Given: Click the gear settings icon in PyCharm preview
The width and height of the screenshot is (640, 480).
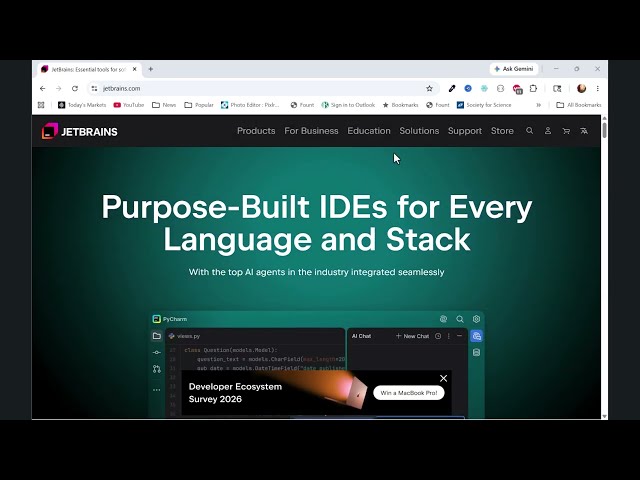Looking at the screenshot, I should click(x=476, y=319).
